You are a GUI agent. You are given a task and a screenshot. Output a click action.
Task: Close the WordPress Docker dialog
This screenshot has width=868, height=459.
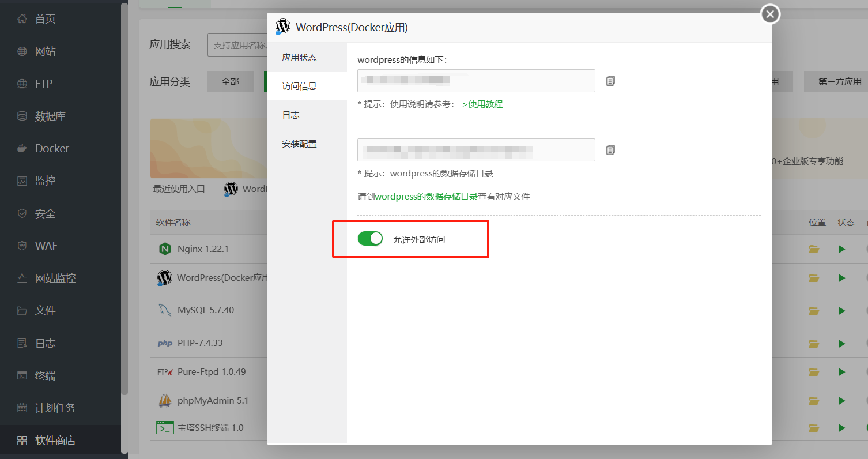[x=771, y=14]
